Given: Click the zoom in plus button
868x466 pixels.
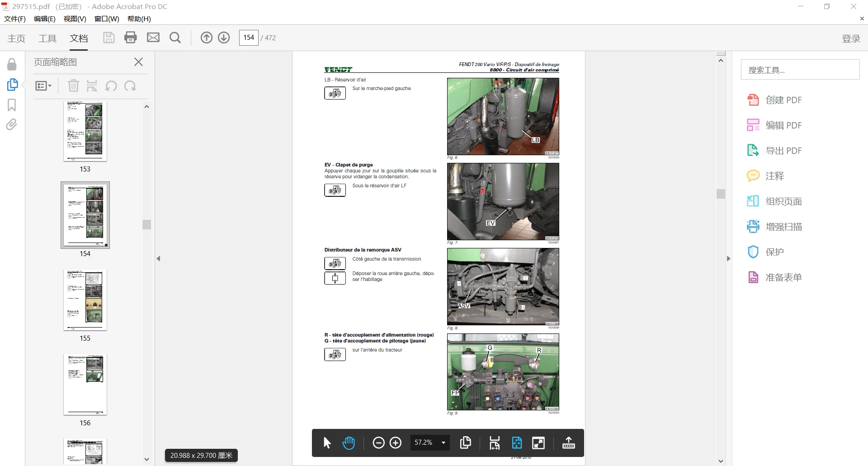Looking at the screenshot, I should pos(396,443).
